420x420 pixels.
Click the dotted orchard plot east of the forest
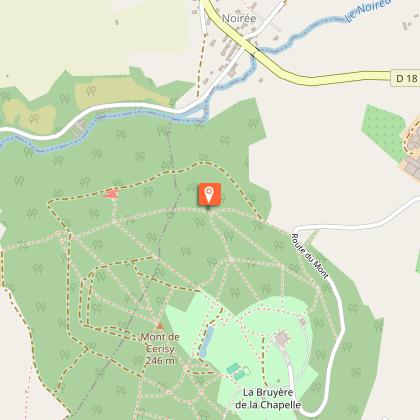click(383, 133)
